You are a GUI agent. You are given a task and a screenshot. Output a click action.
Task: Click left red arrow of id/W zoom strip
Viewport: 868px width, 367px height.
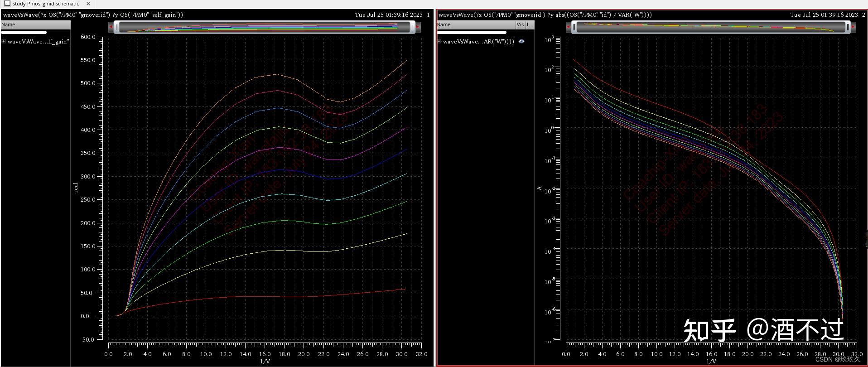coord(568,27)
